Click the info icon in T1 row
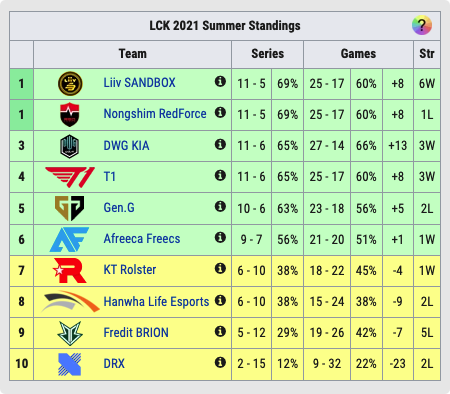 coord(220,175)
